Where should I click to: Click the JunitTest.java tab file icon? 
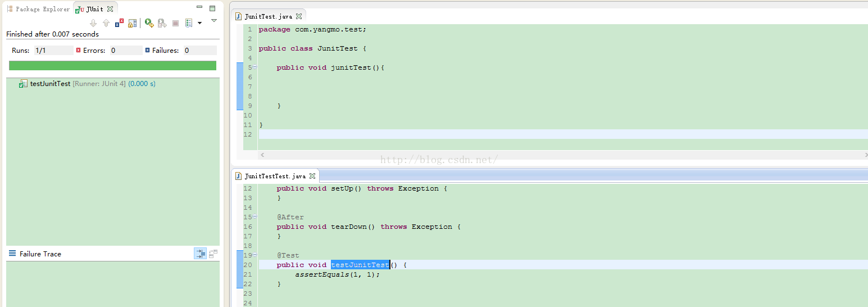click(x=239, y=16)
